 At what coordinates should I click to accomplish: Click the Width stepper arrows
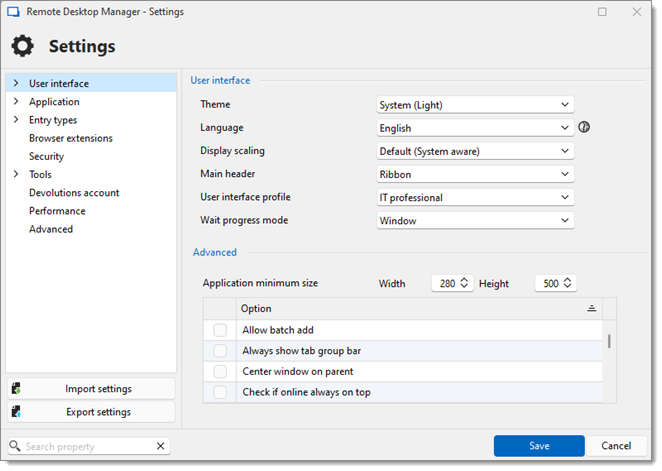(464, 283)
